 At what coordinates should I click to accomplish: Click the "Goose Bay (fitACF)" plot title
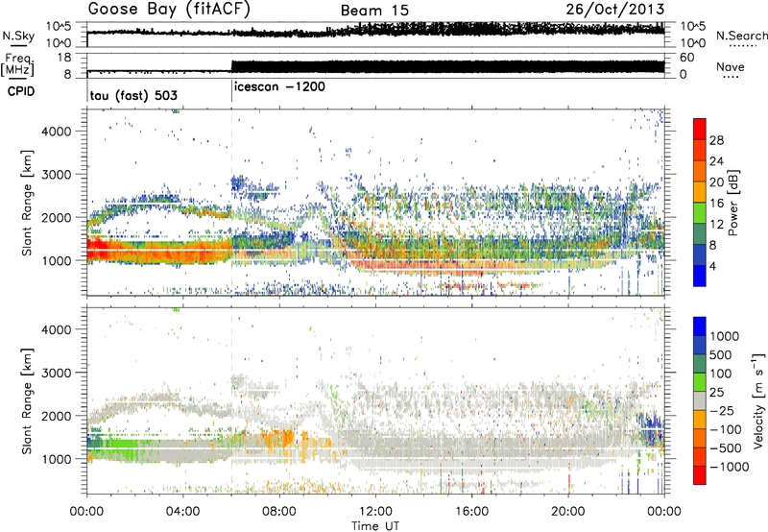169,10
